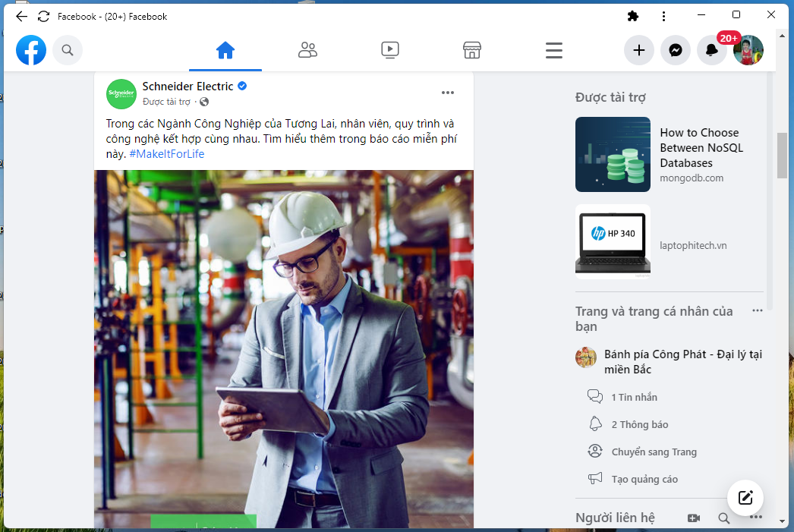Search contacts magnifier in Người liên hệ

(724, 518)
